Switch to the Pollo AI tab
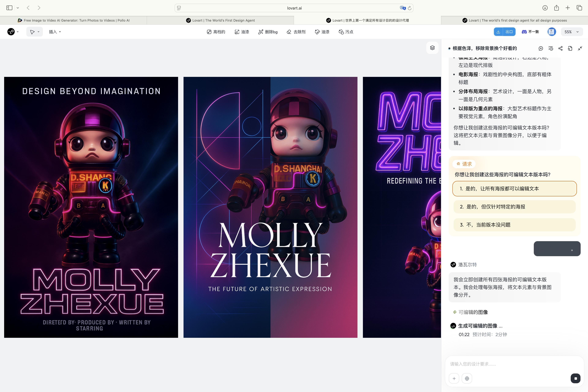Image resolution: width=588 pixels, height=392 pixels. [73, 20]
